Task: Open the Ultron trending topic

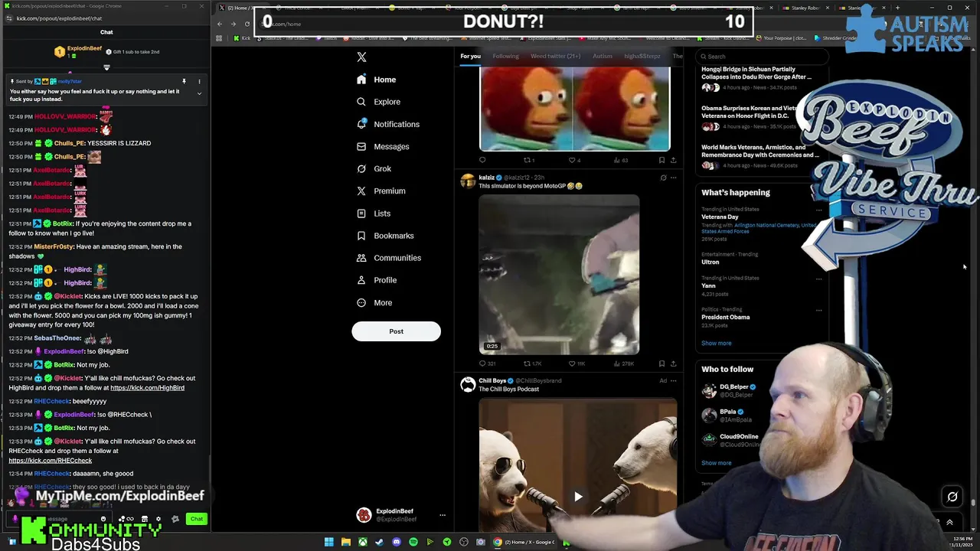Action: click(710, 262)
